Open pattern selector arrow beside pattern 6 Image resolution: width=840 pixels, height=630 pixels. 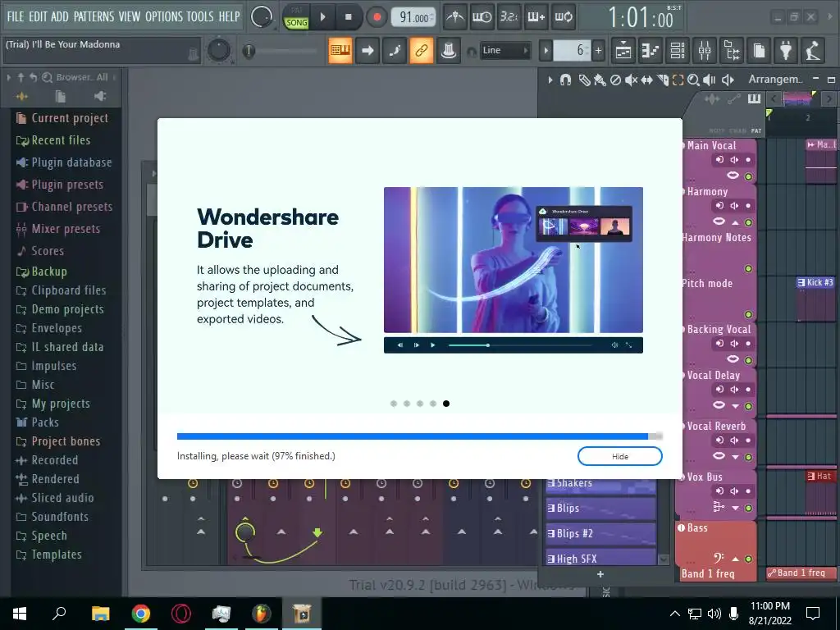click(546, 50)
